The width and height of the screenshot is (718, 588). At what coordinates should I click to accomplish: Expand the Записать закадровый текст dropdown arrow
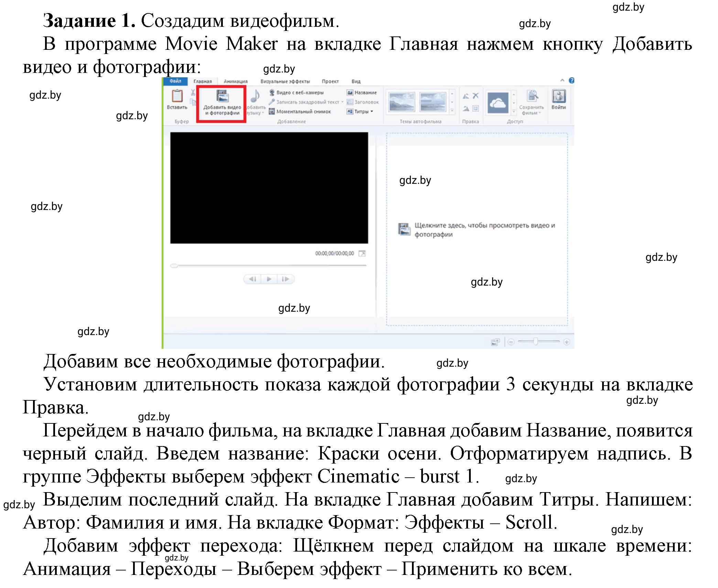pos(342,102)
